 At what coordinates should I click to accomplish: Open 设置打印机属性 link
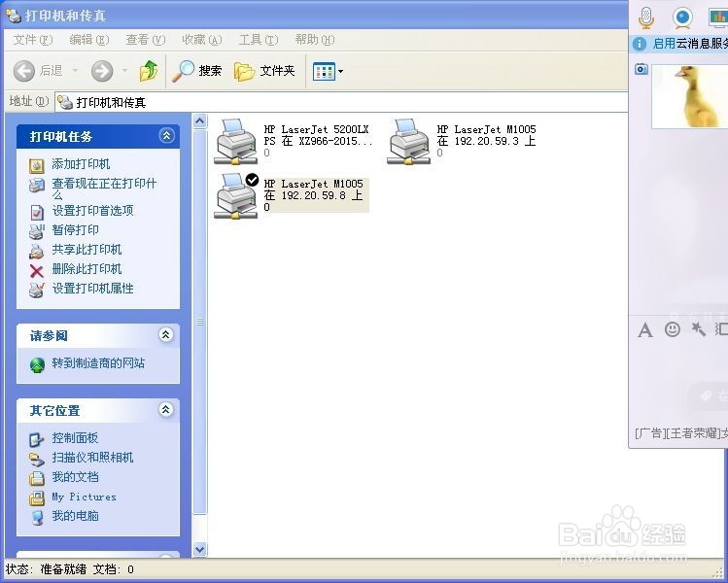coord(93,289)
